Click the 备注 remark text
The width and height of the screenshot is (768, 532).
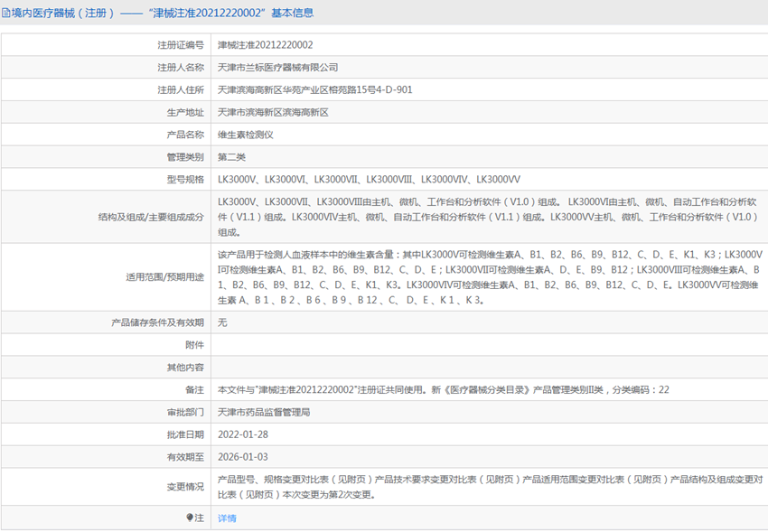pyautogui.click(x=444, y=390)
